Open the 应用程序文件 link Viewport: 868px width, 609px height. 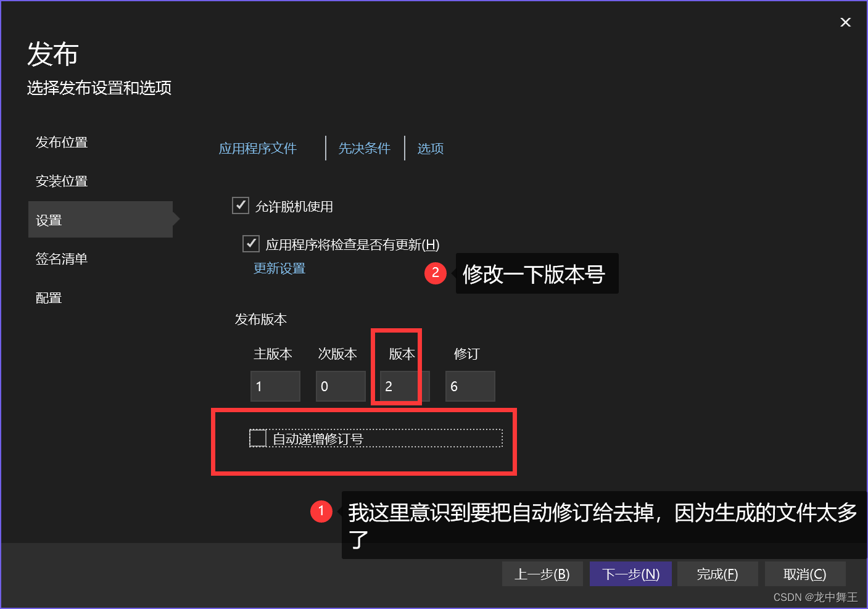pos(258,149)
